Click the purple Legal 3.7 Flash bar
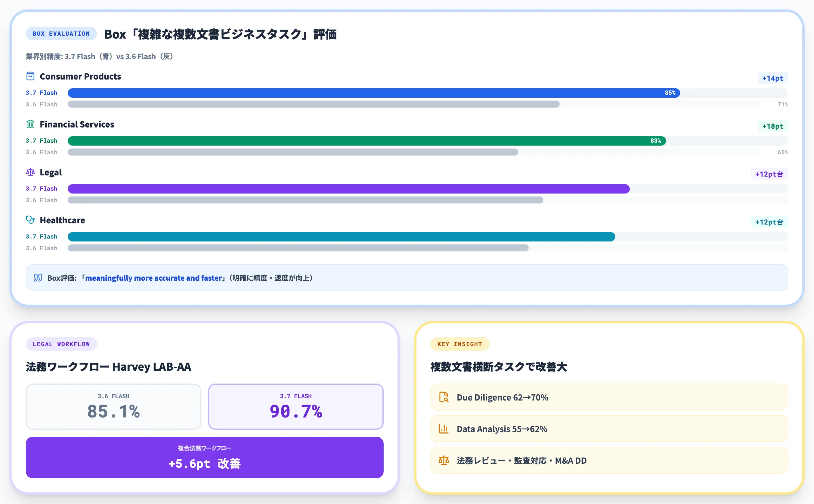The height and width of the screenshot is (504, 814). tap(349, 189)
